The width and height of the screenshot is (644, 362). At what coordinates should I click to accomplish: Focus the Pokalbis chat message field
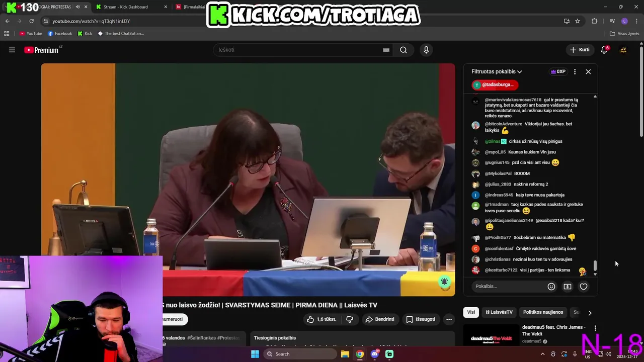coord(508,286)
